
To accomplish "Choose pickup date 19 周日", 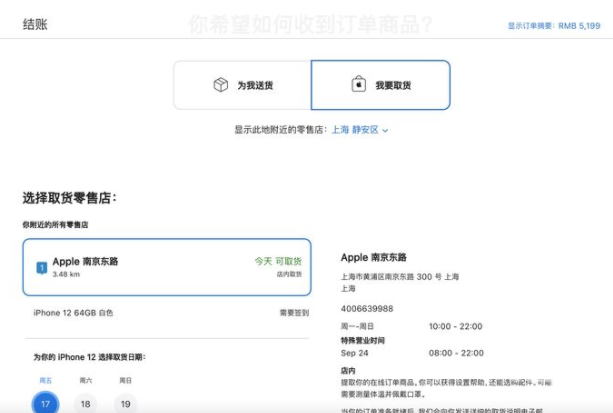I will (x=125, y=402).
